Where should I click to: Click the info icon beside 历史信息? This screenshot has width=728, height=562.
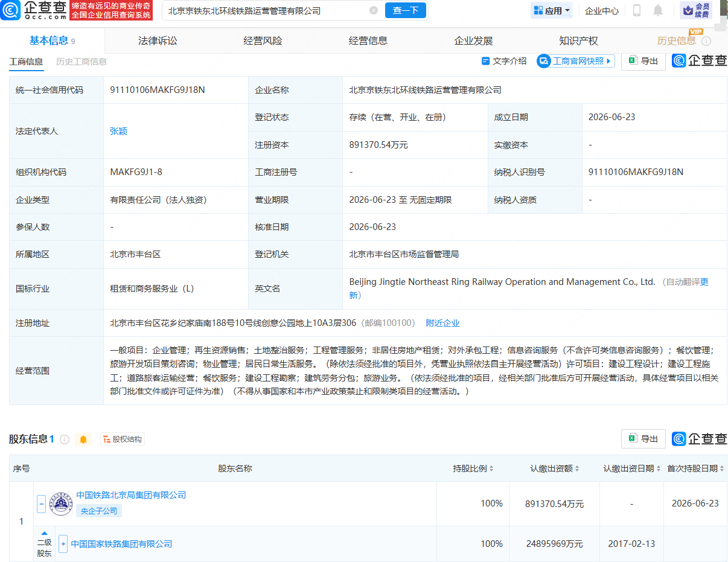coord(706,41)
